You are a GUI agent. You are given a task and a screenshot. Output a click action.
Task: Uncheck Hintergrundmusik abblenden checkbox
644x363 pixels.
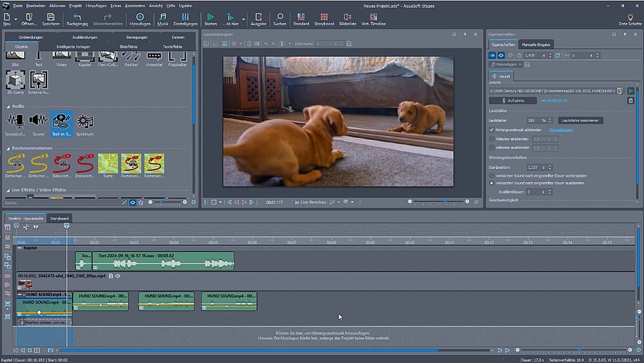(492, 130)
